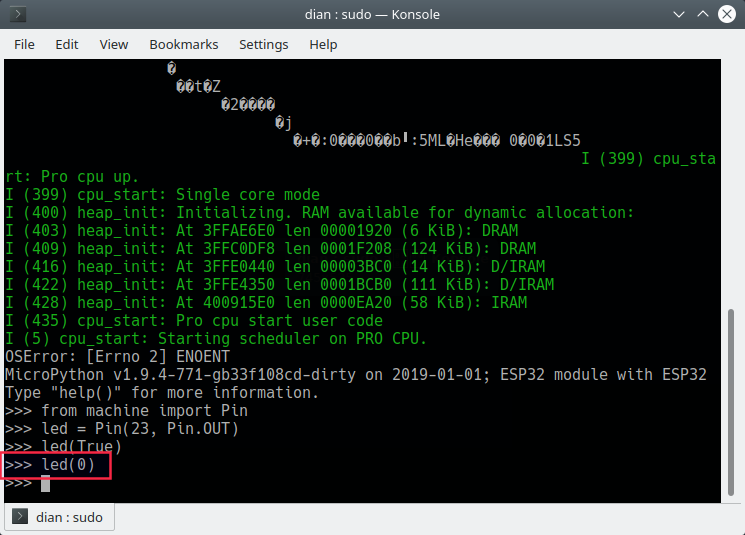Open the Konsole window menu icon
Screen dimensions: 745x535
click(19, 15)
